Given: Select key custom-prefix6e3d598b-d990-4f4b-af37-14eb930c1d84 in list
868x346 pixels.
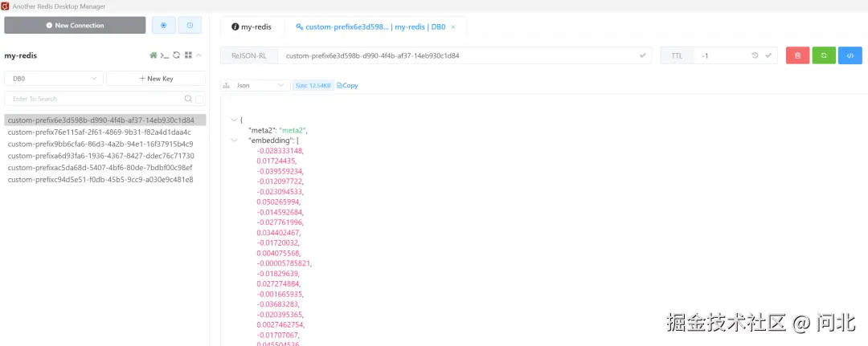Looking at the screenshot, I should pos(105,120).
